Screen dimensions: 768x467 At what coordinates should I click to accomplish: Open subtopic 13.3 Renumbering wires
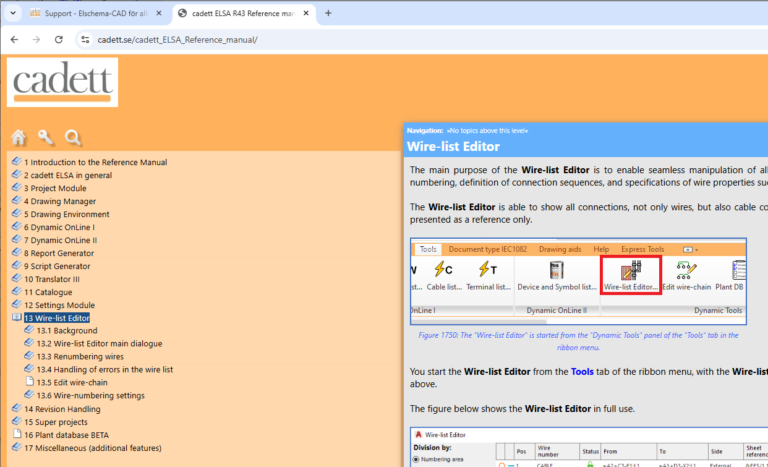pos(80,357)
